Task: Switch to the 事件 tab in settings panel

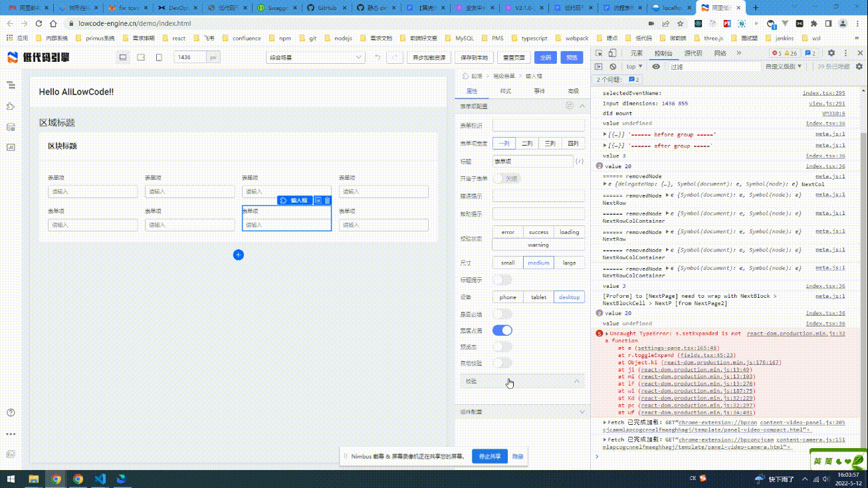Action: [x=540, y=91]
